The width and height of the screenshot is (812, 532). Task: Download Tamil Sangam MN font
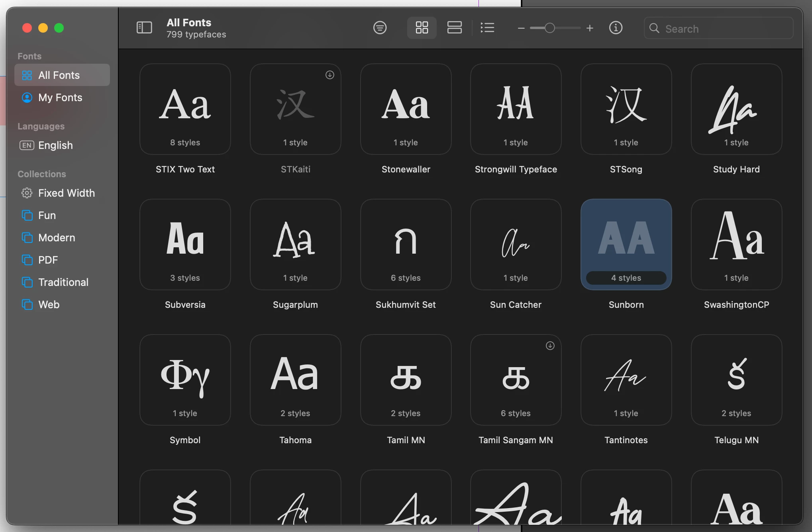(550, 346)
